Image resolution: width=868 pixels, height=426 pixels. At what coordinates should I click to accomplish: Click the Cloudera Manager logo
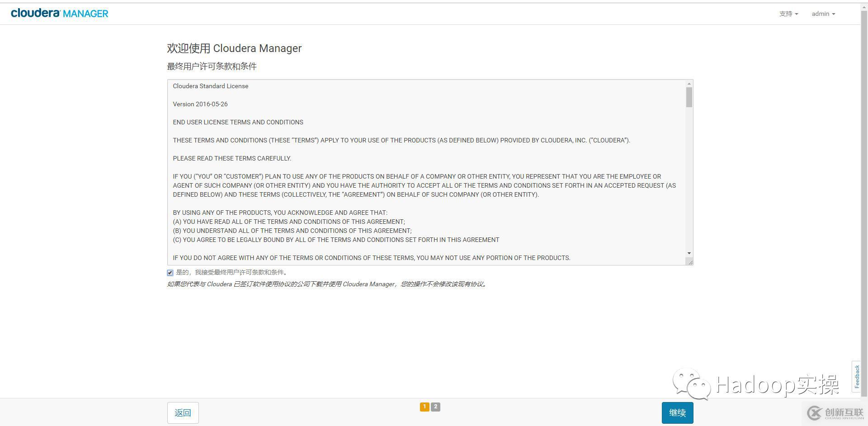(59, 14)
